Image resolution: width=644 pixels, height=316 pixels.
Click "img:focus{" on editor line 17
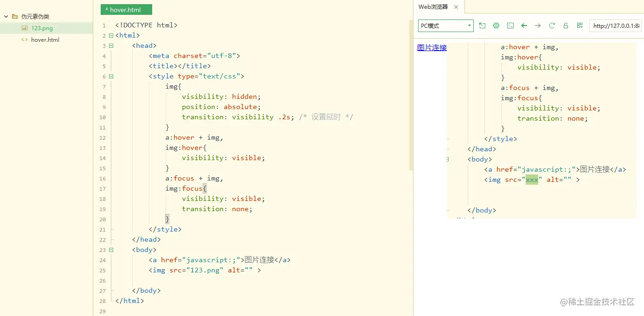click(x=186, y=188)
